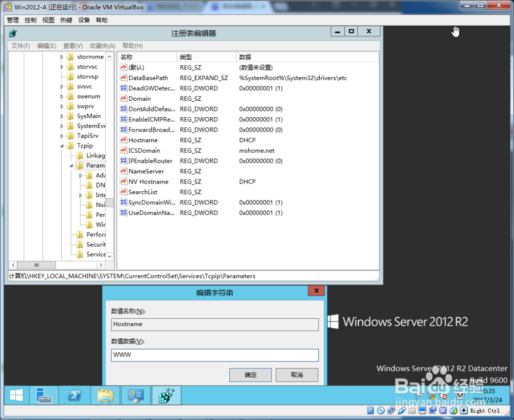This screenshot has width=514, height=420.
Task: Select the NameServer value icon
Action: 123,171
